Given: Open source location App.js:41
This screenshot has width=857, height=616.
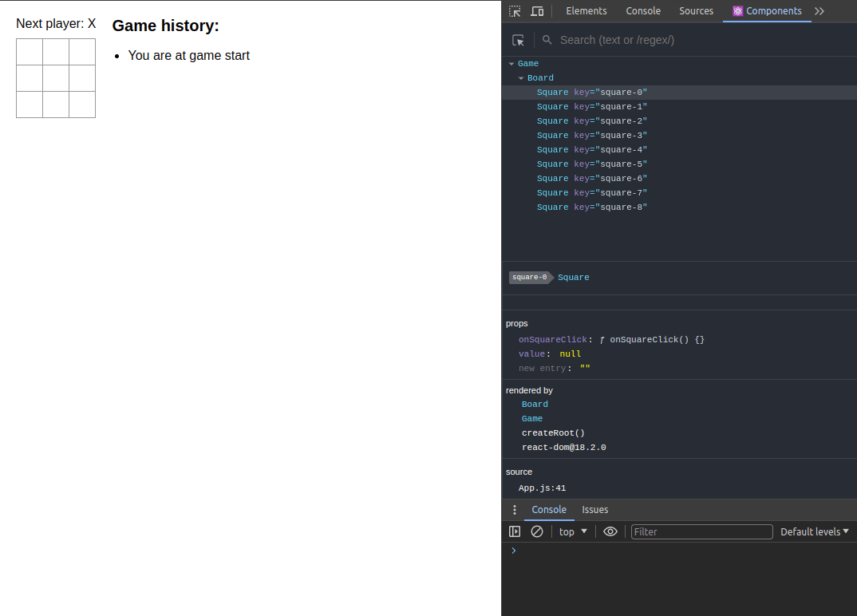Looking at the screenshot, I should pyautogui.click(x=542, y=488).
